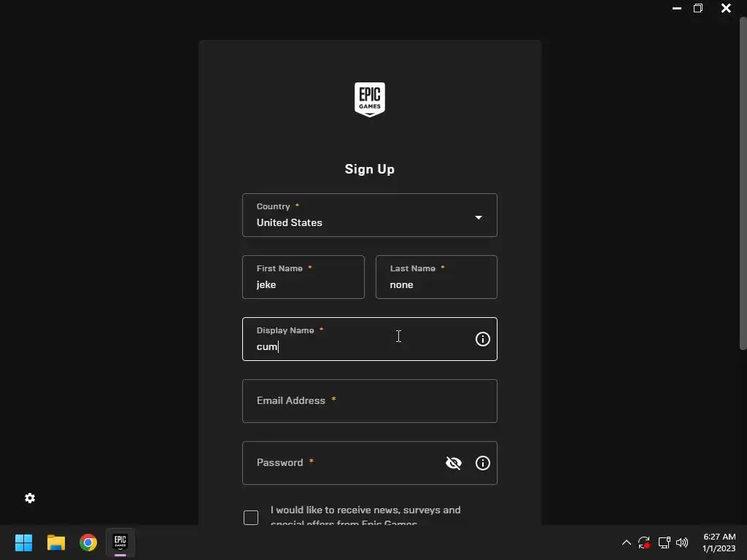Launch File Explorer from taskbar
Image resolution: width=747 pixels, height=560 pixels.
coord(55,542)
